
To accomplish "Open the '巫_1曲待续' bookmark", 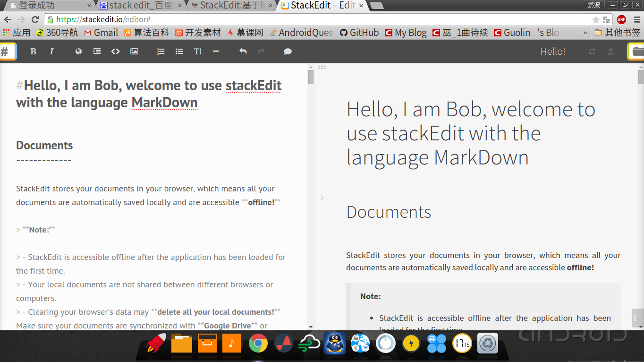I will [460, 33].
